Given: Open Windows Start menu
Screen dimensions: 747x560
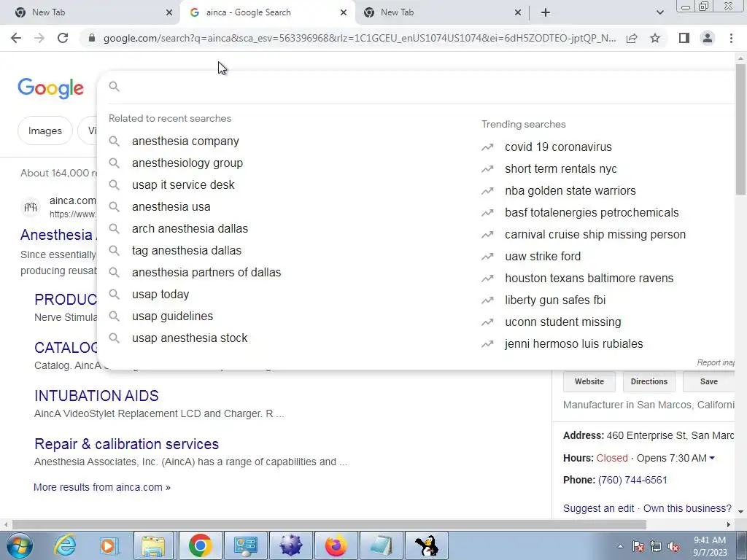Looking at the screenshot, I should (x=20, y=545).
